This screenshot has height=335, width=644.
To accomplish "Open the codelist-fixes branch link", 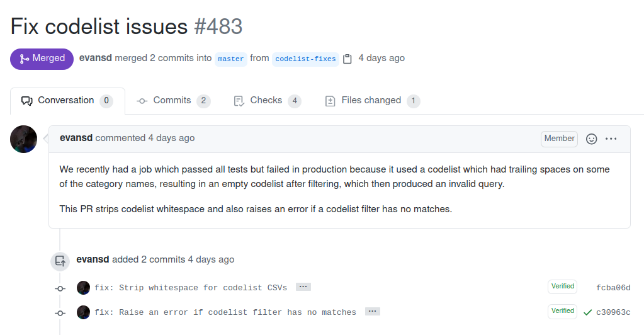I will (x=306, y=59).
